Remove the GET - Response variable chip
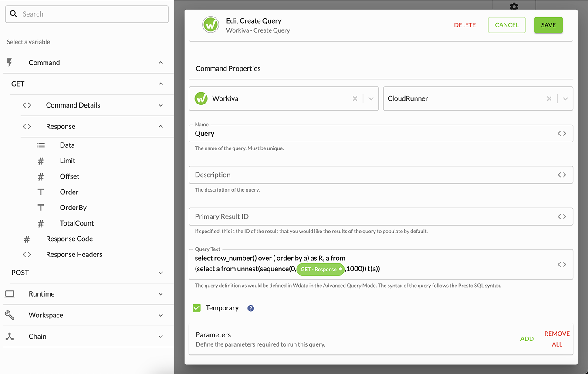Screen dimensions: 588x374 tap(341, 270)
